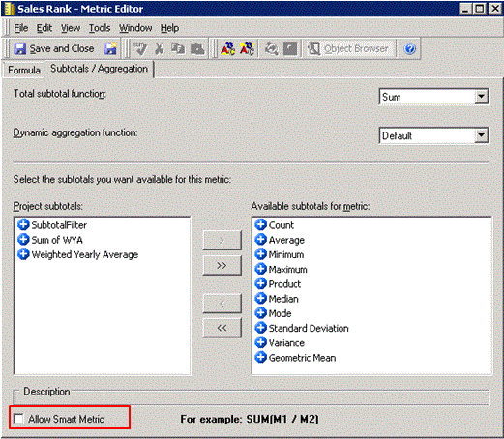Switch to the Formula tab
This screenshot has width=504, height=439.
coord(24,70)
